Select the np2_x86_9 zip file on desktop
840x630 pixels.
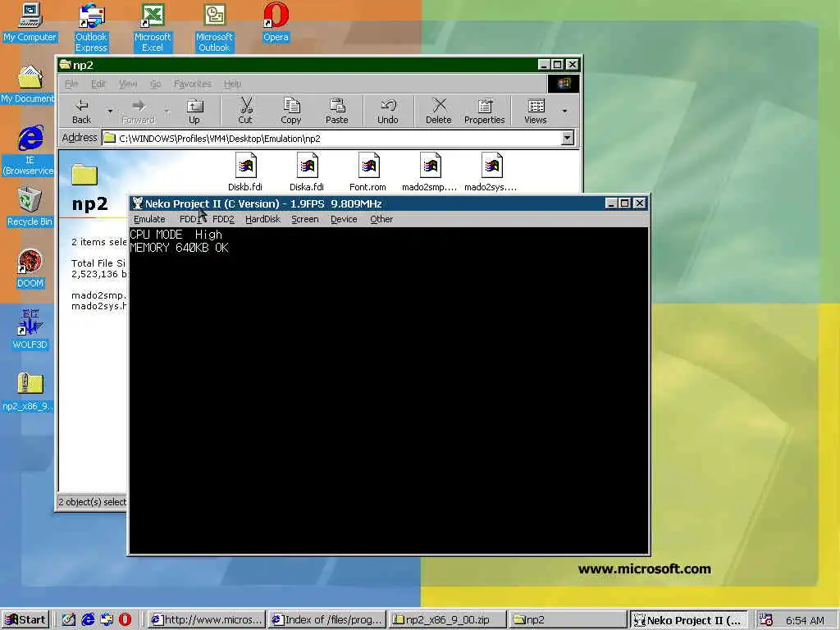(28, 391)
